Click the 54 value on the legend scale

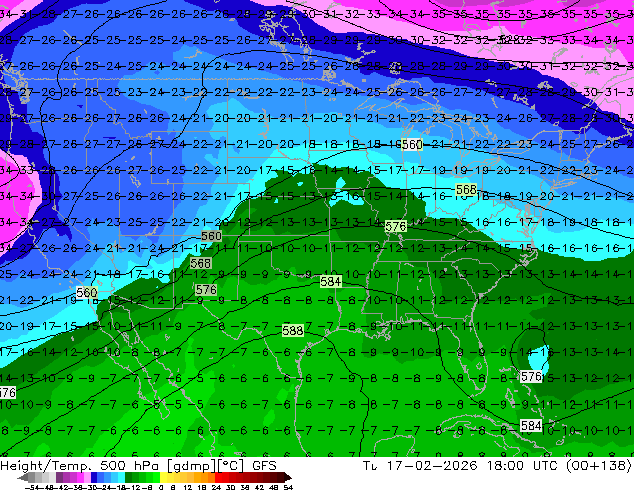(x=288, y=487)
